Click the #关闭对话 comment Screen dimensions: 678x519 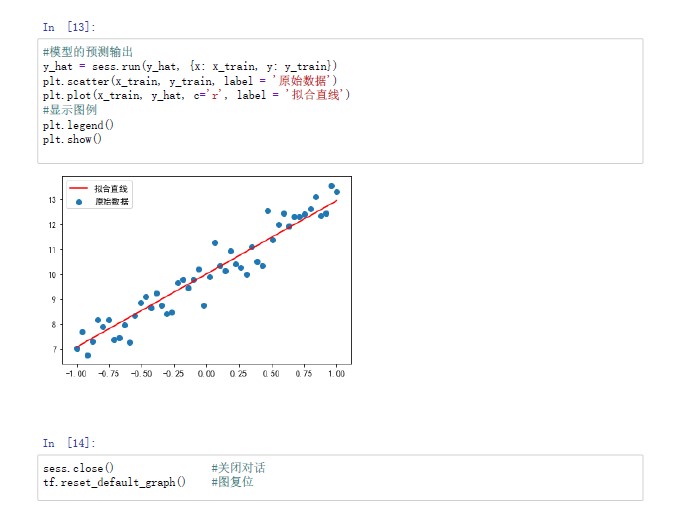click(x=238, y=468)
